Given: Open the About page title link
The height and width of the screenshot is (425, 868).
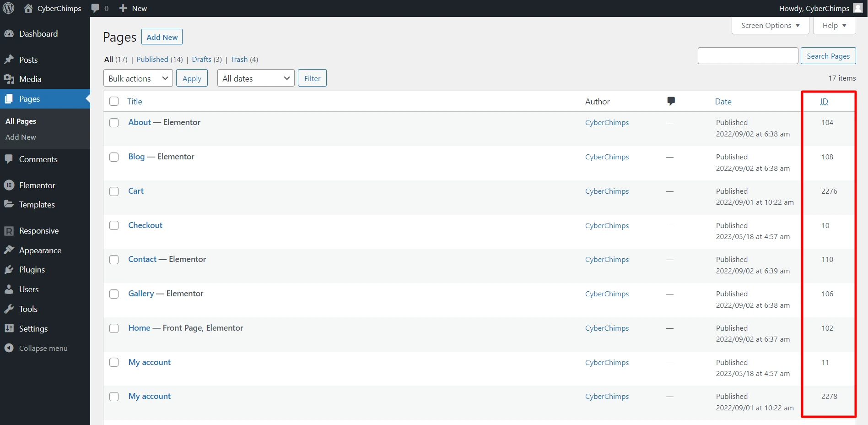Looking at the screenshot, I should (140, 122).
